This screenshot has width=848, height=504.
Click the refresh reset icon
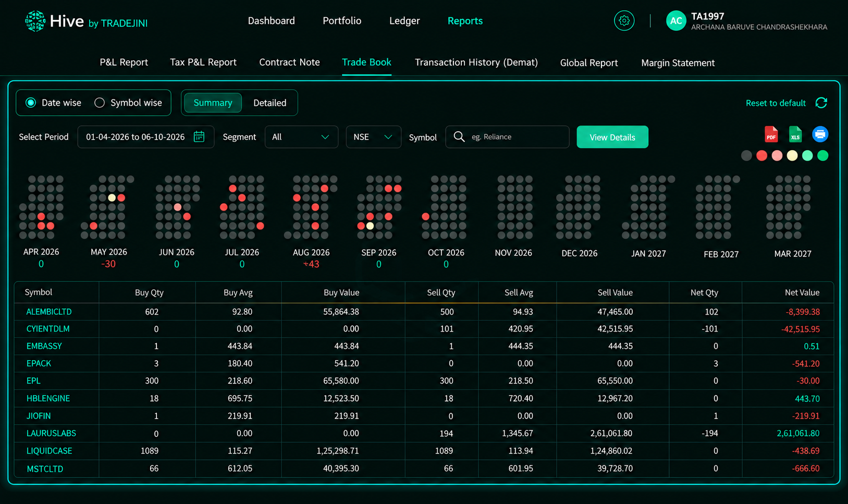click(821, 103)
